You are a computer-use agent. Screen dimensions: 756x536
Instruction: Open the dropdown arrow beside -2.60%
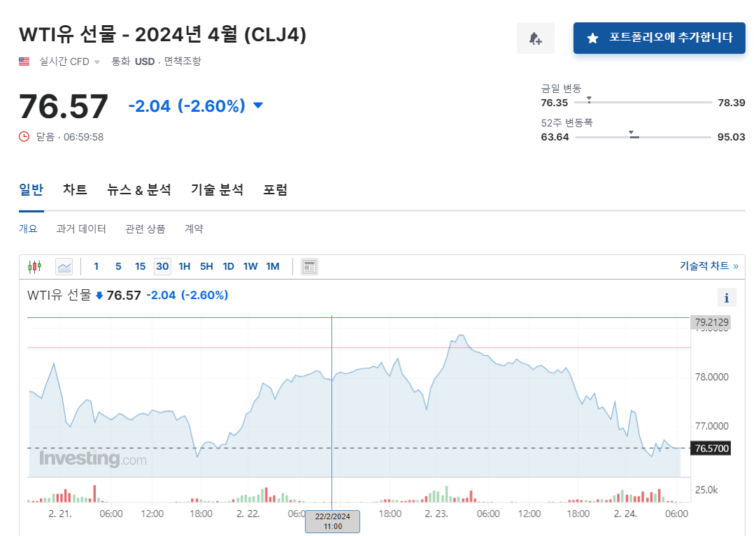pos(257,106)
